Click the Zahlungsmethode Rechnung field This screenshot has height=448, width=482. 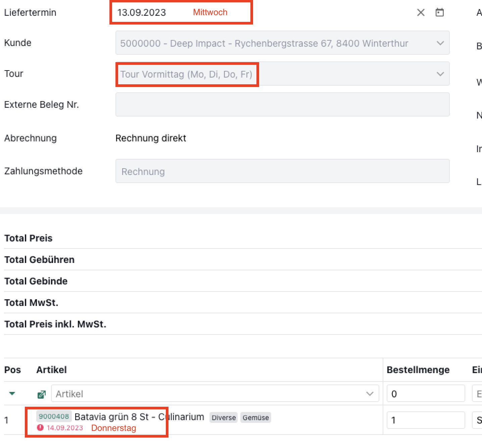pyautogui.click(x=282, y=171)
